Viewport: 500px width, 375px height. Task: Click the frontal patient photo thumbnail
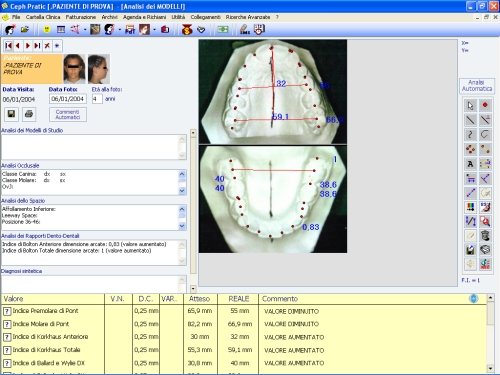74,69
